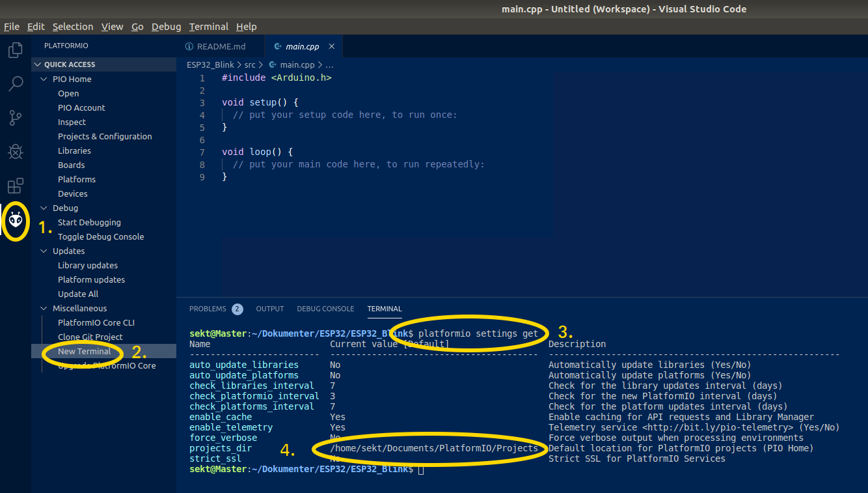Switch to the Problems panel tab
The height and width of the screenshot is (493, 868).
click(208, 309)
